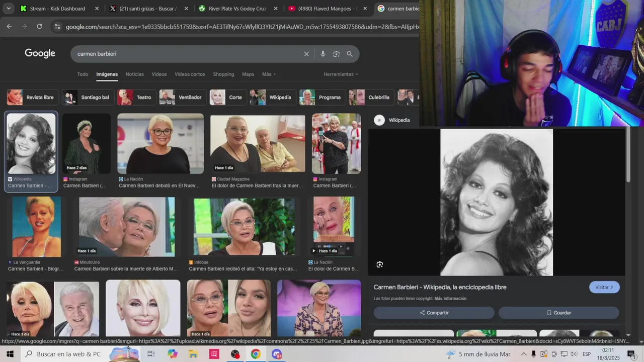The image size is (644, 362).
Task: Close the River Plate Vs Godoy Cruz tab
Action: coord(276,9)
